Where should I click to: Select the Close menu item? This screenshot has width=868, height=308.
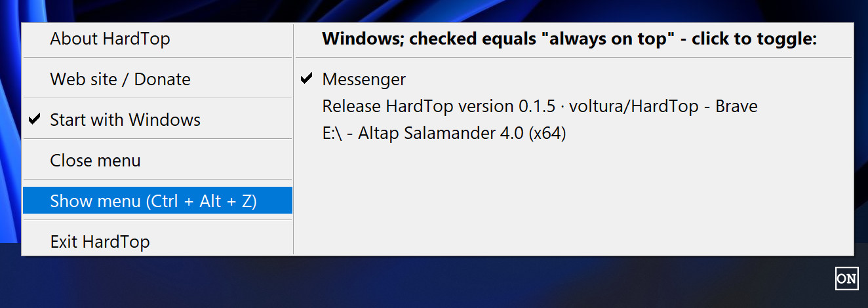coord(95,161)
